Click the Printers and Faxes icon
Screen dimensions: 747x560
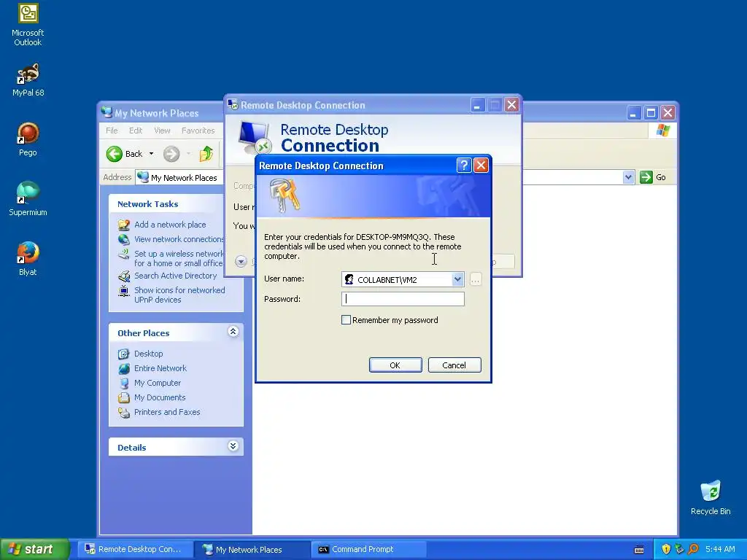pyautogui.click(x=124, y=413)
